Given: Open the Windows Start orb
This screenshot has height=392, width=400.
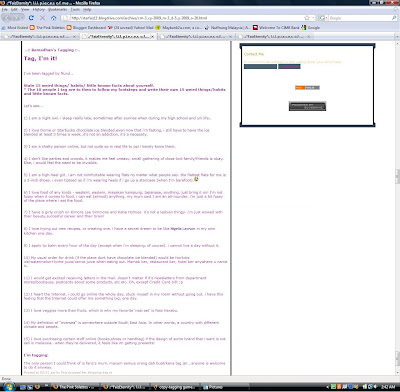Looking at the screenshot, I should [8, 387].
